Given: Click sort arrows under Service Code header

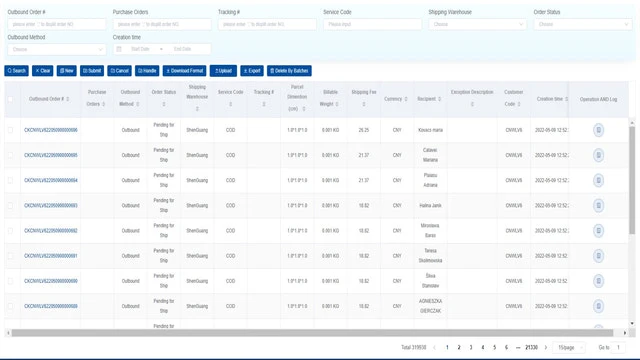Looking at the screenshot, I should [231, 104].
